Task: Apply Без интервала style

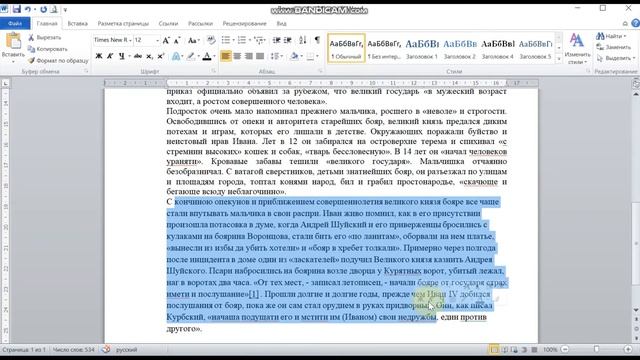Action: [x=384, y=48]
